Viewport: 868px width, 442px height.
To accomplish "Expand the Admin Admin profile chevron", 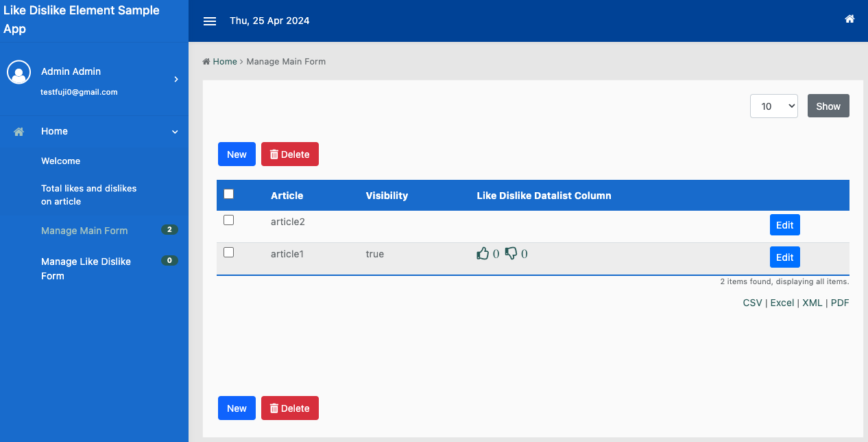I will coord(176,80).
